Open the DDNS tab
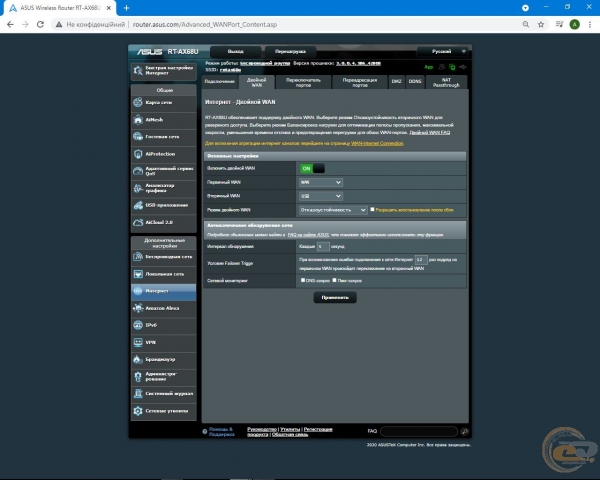The image size is (600, 480). coord(415,82)
